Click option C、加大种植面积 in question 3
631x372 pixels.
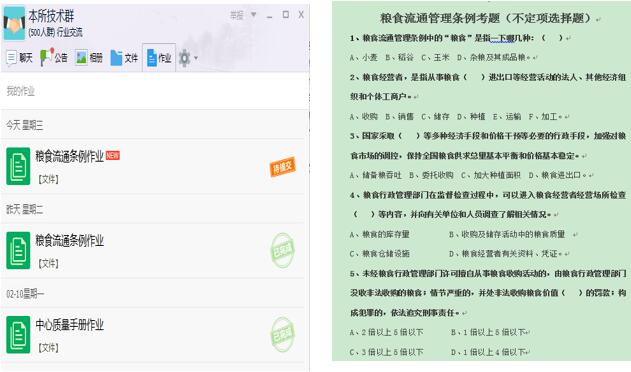pyautogui.click(x=491, y=175)
